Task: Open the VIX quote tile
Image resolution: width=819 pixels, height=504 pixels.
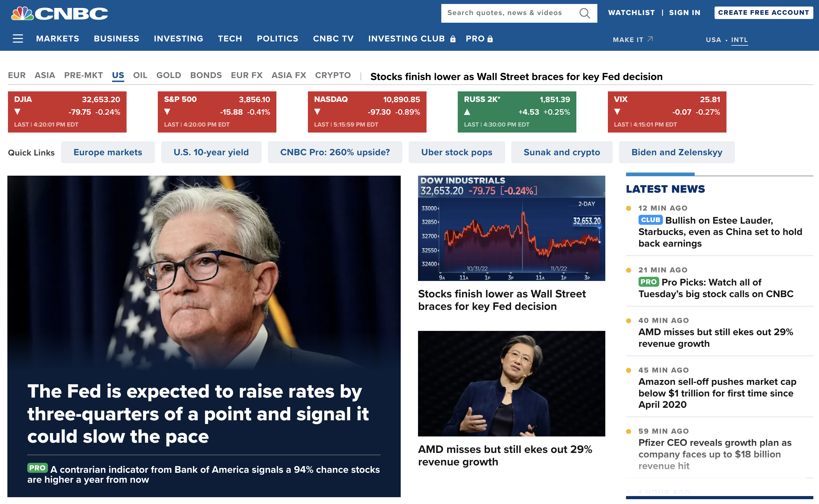Action: point(667,112)
